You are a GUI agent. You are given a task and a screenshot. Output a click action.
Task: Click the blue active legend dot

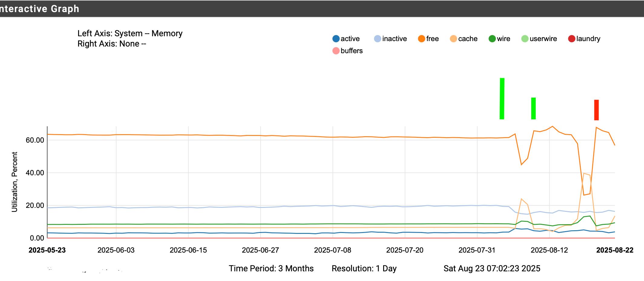336,39
